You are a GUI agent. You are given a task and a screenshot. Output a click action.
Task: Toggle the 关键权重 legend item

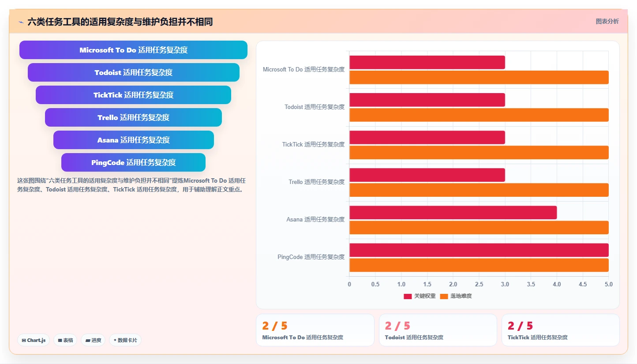420,296
